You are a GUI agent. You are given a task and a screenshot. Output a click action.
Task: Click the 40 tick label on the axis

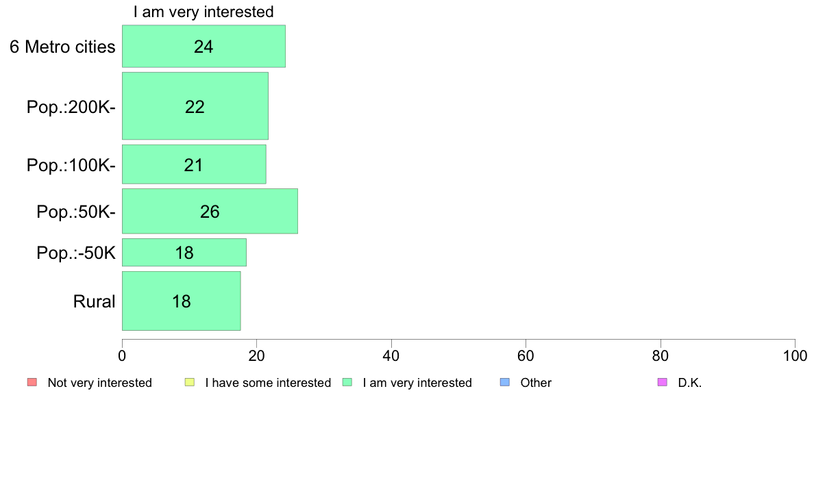point(391,355)
